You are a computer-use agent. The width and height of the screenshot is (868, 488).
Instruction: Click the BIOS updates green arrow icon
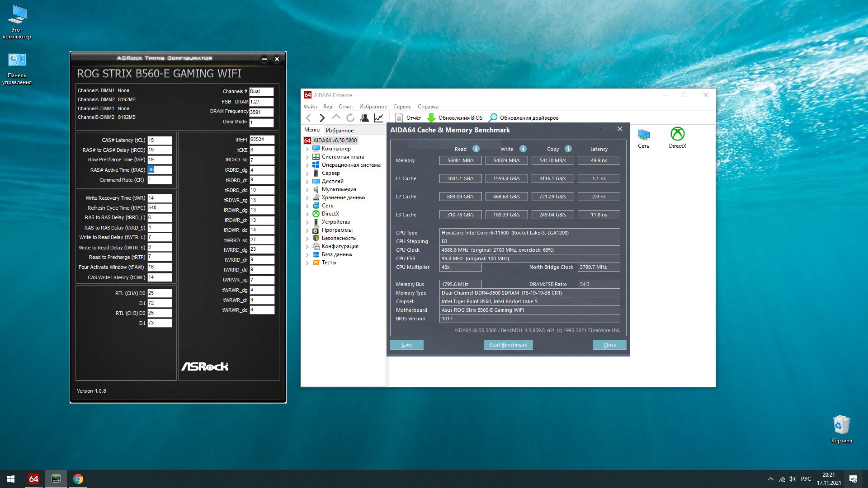431,118
